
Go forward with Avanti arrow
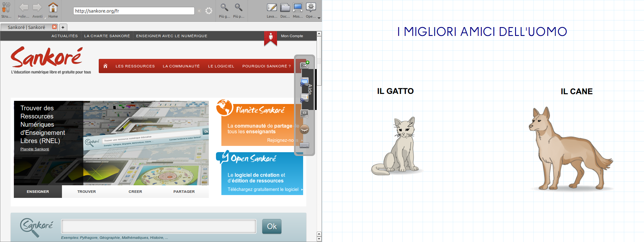tap(37, 7)
